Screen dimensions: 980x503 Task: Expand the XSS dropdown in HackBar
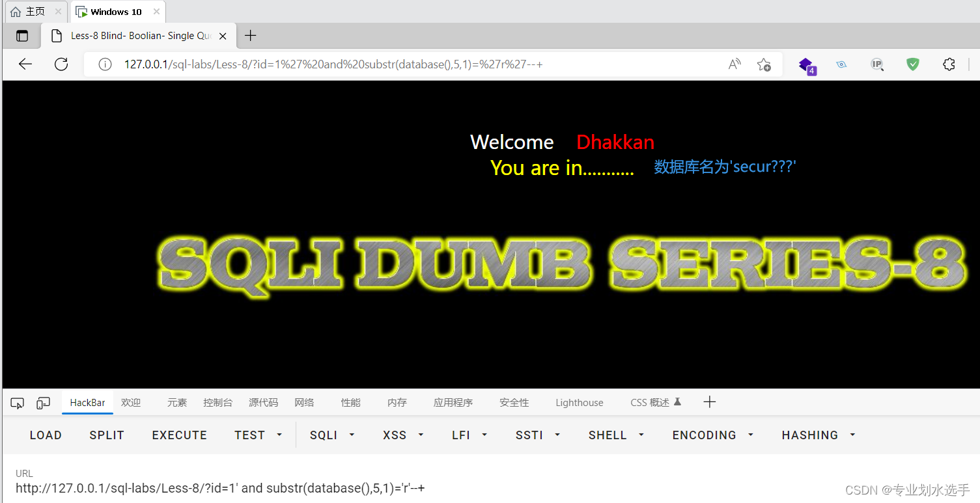click(x=403, y=435)
